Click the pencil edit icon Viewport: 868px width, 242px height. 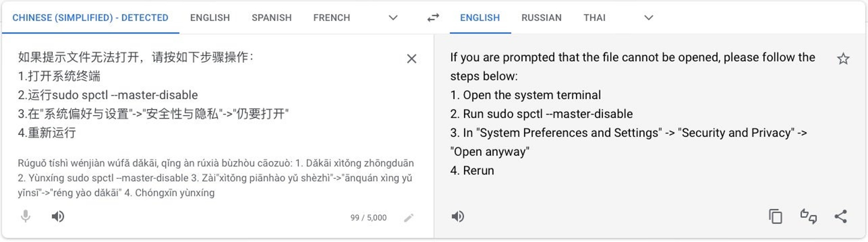coord(409,218)
